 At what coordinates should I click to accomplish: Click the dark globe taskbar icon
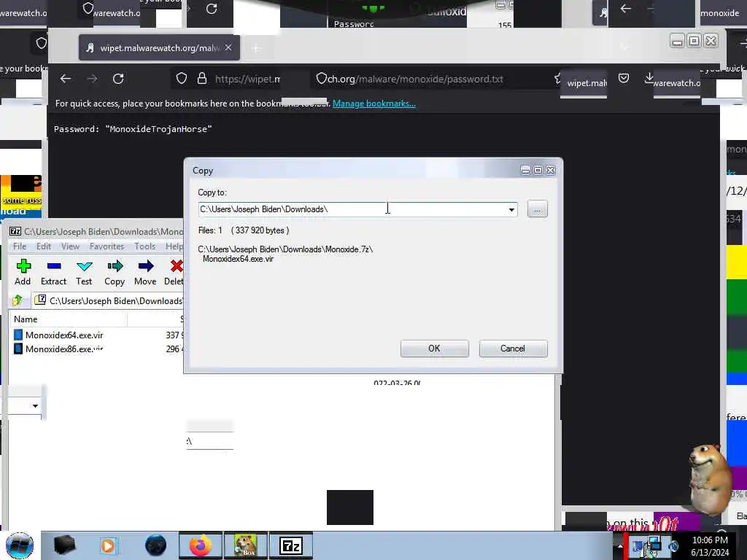click(x=156, y=545)
